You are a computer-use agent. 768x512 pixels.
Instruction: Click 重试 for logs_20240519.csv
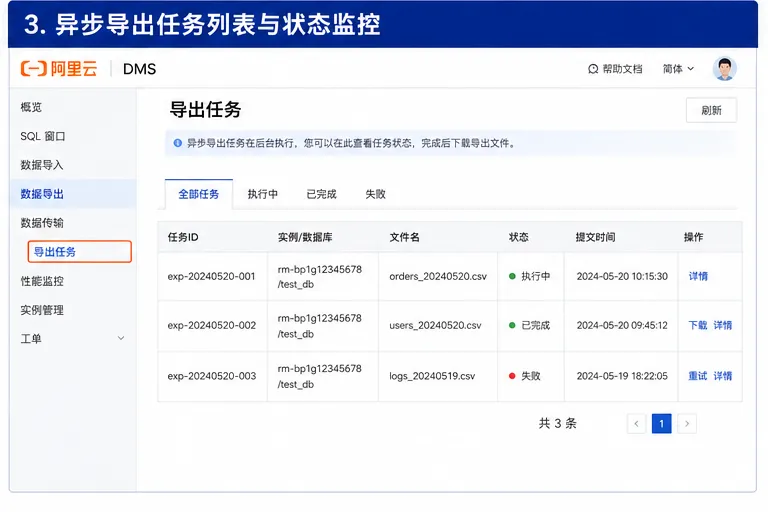[697, 376]
